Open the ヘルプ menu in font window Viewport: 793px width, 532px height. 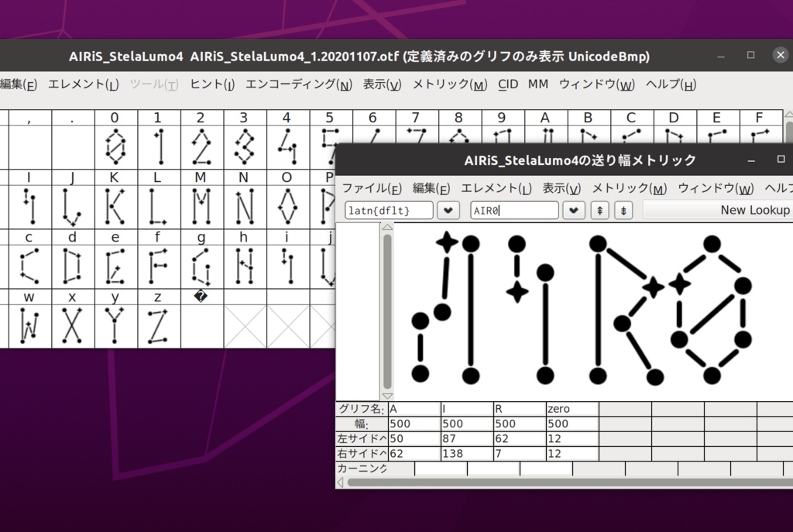(671, 84)
